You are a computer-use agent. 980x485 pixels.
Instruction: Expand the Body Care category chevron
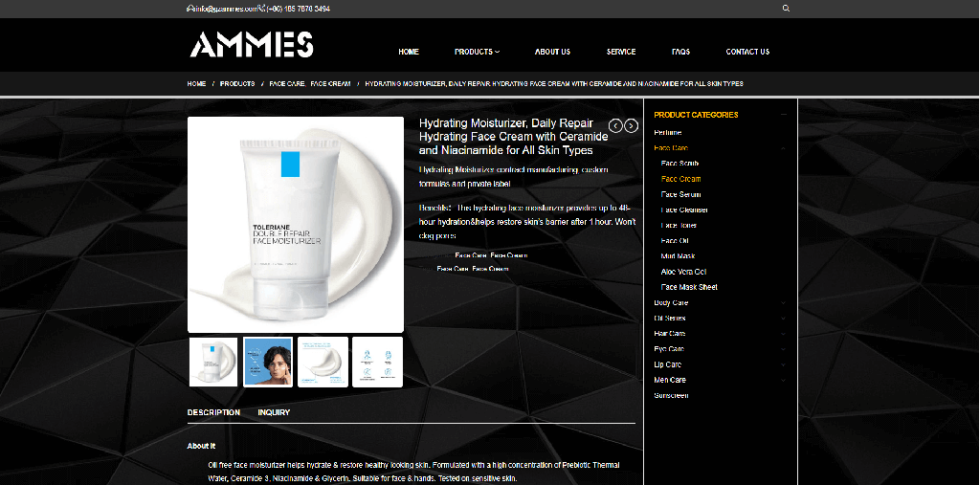[783, 303]
